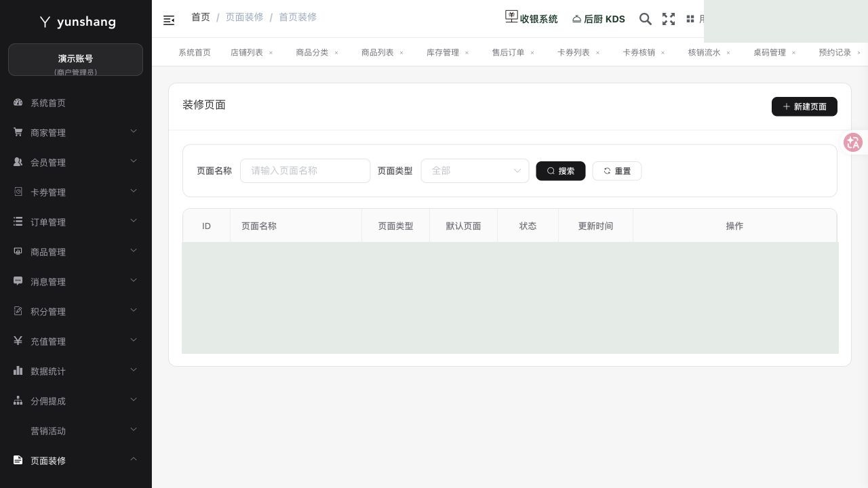Click the 充值管理 yen icon
This screenshot has width=868, height=488.
click(x=18, y=341)
